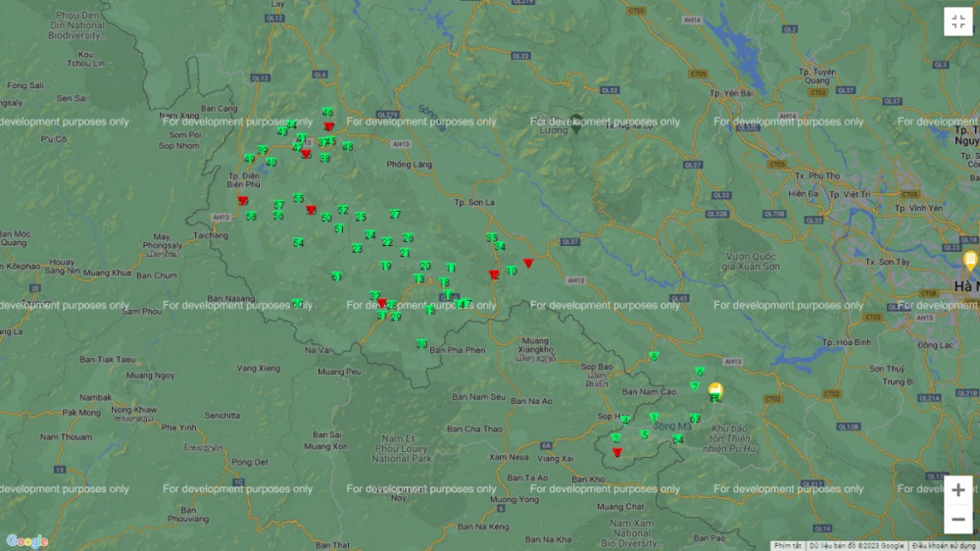Select green marker number 10
The image size is (980, 551).
pos(512,271)
